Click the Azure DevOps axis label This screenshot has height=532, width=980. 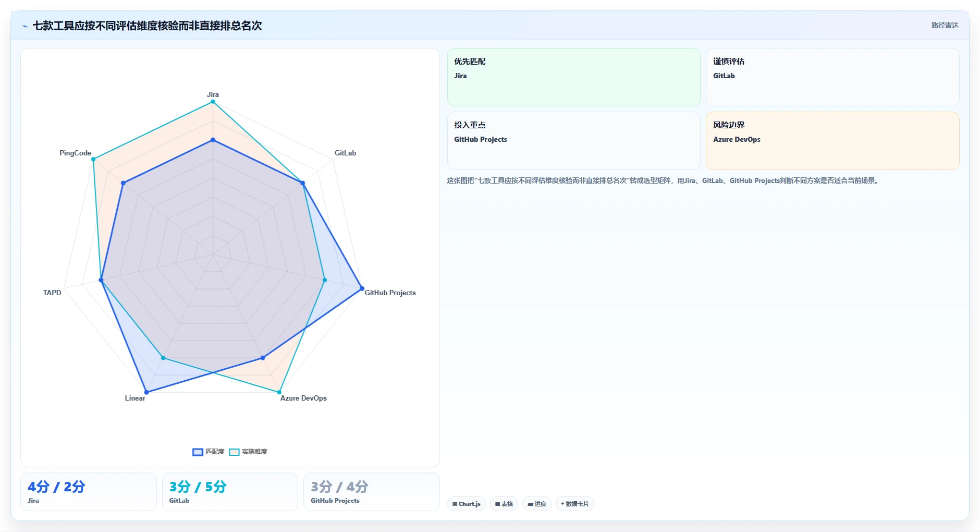tap(303, 398)
